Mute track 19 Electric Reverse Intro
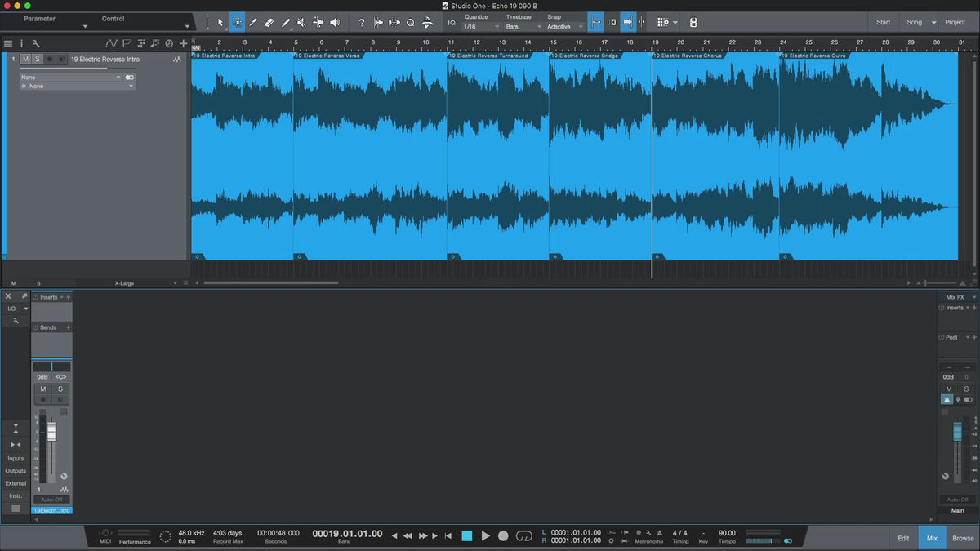980x551 pixels. 26,60
